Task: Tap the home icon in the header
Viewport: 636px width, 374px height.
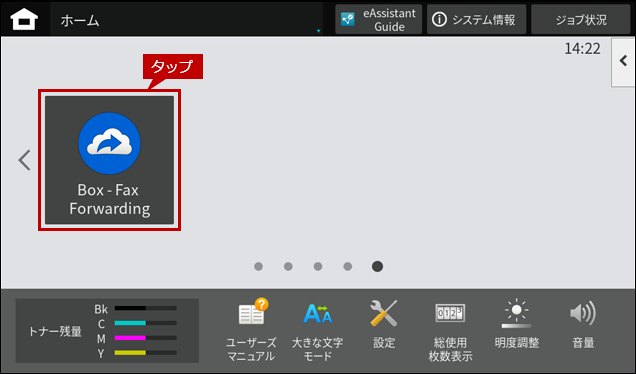Action: [24, 19]
